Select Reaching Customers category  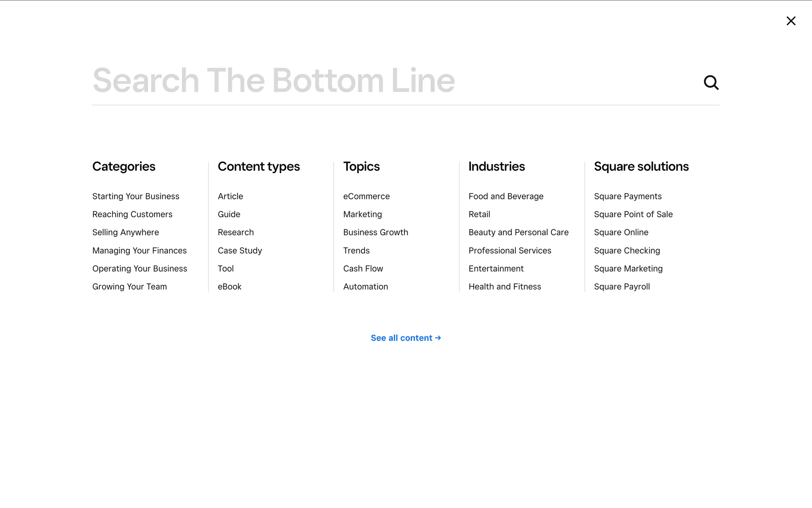(x=132, y=215)
